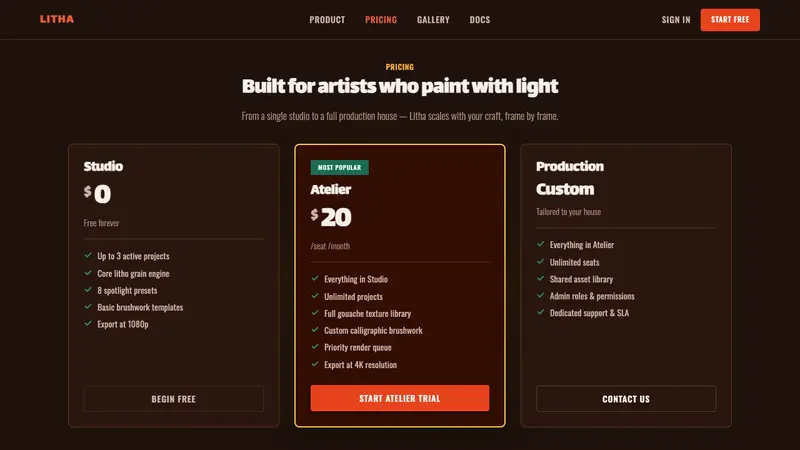Image resolution: width=800 pixels, height=450 pixels.
Task: Click checkmark beside Up to 3 active projects
Action: [88, 255]
